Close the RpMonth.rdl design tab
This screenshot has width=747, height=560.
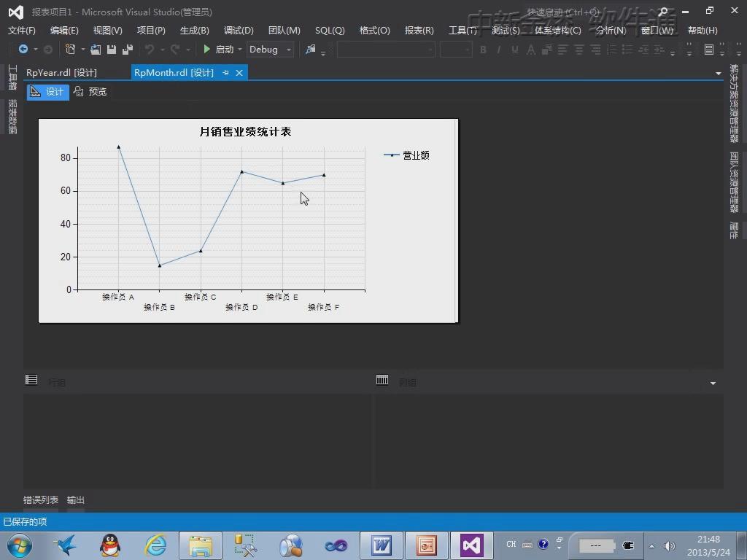pos(239,73)
